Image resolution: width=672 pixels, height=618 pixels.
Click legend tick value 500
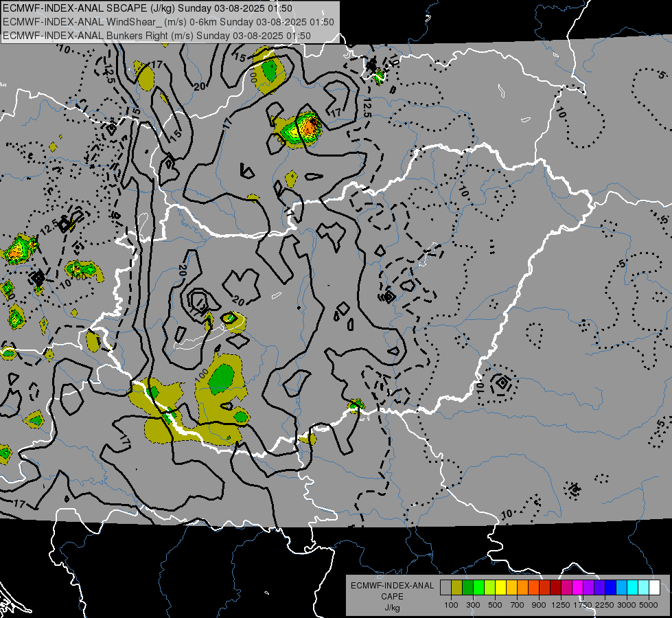tap(495, 605)
